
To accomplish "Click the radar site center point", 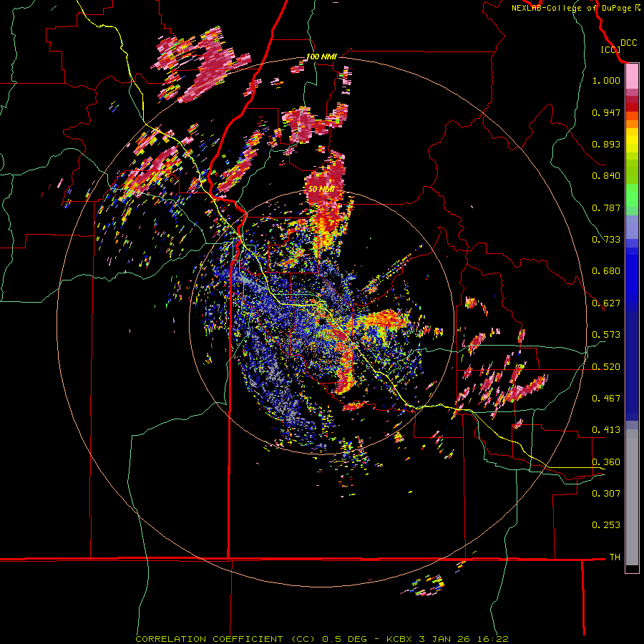I will tap(321, 321).
